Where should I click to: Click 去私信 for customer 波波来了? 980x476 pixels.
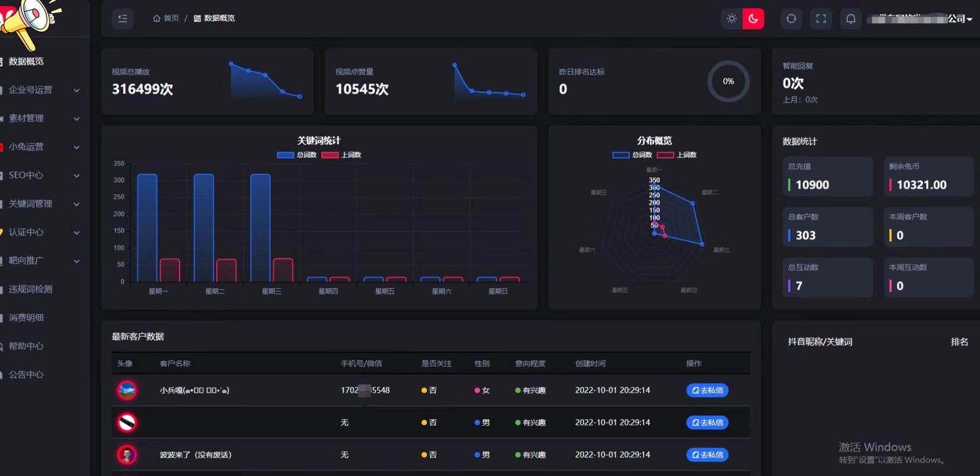[x=707, y=455]
